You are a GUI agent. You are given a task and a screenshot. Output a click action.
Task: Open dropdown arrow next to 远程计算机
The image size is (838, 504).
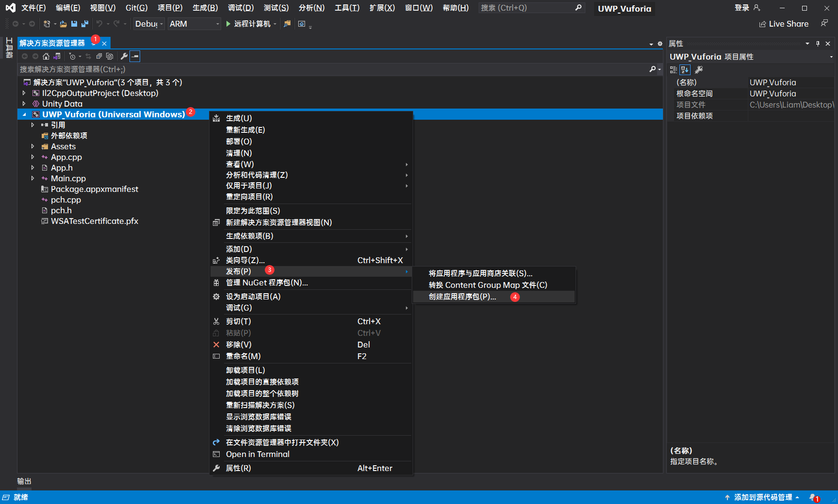click(x=275, y=24)
